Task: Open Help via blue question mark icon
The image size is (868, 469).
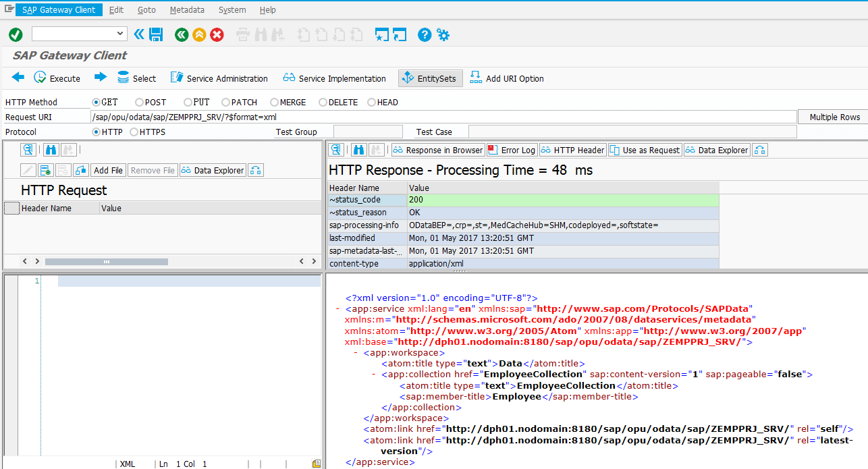Action: (x=425, y=34)
